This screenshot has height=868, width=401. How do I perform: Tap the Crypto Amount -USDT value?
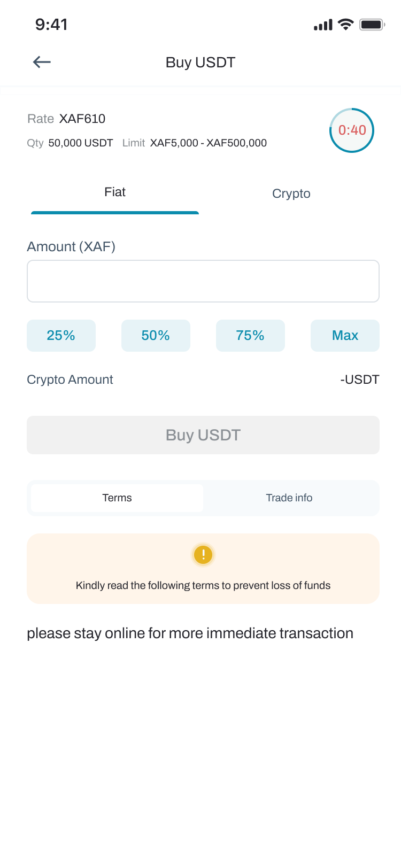point(359,379)
